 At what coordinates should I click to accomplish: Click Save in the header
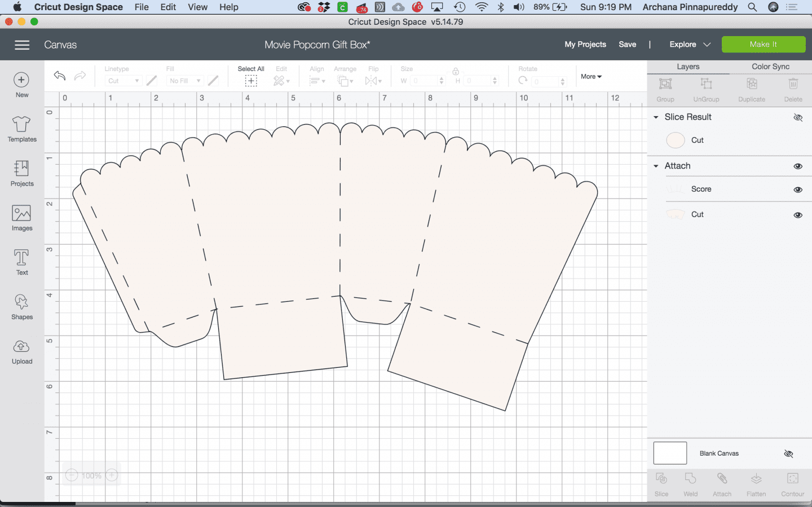coord(627,45)
